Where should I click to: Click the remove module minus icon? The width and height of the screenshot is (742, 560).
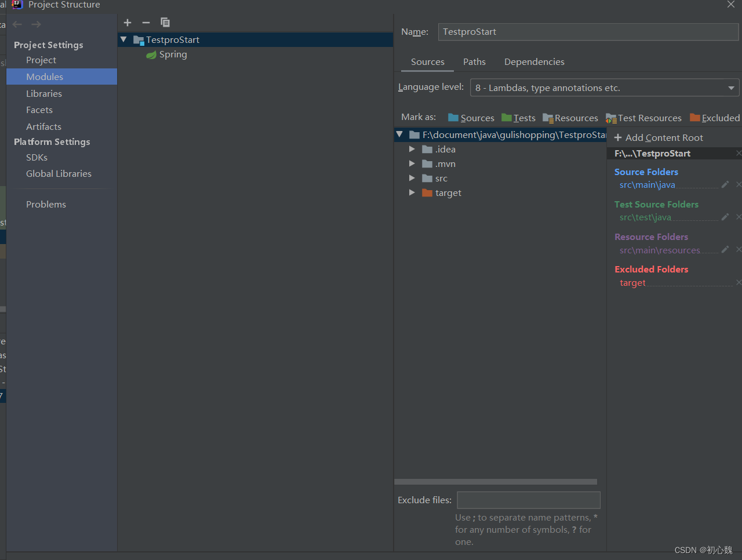[x=146, y=23]
